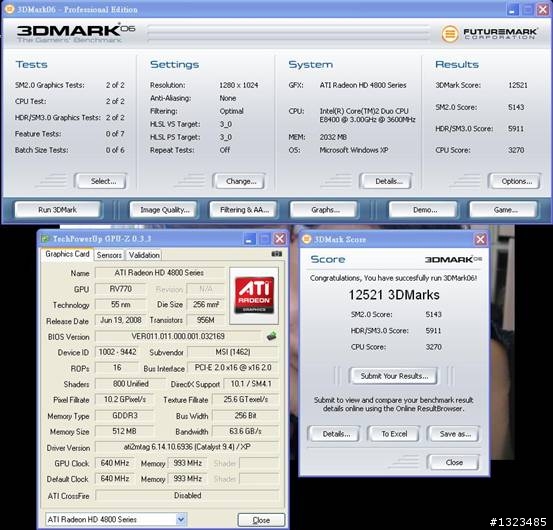Screen dimensions: 553x530
Task: Click the Select... tests button
Action: click(101, 181)
